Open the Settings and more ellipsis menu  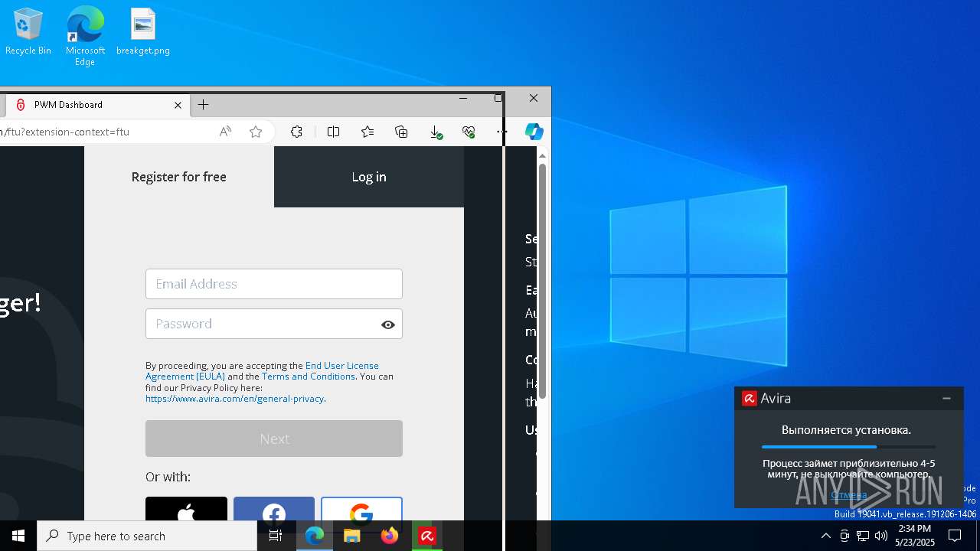501,132
